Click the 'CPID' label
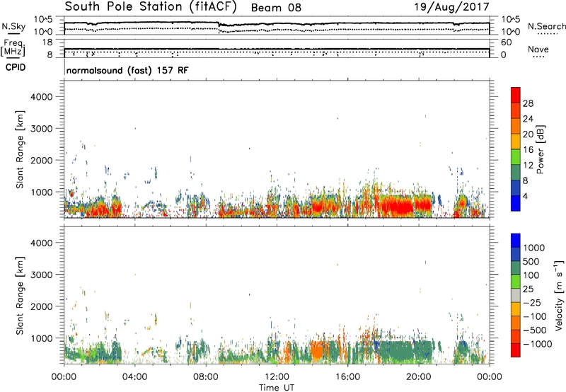 pos(16,67)
